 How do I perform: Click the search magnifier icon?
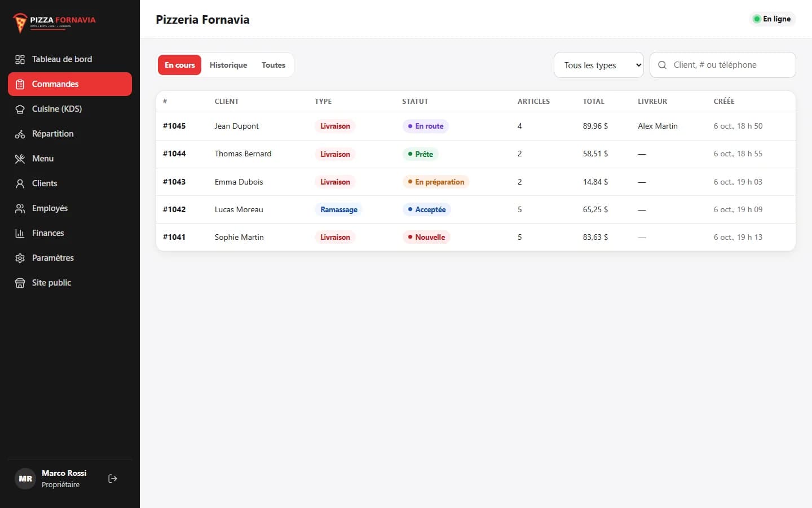[x=662, y=65]
